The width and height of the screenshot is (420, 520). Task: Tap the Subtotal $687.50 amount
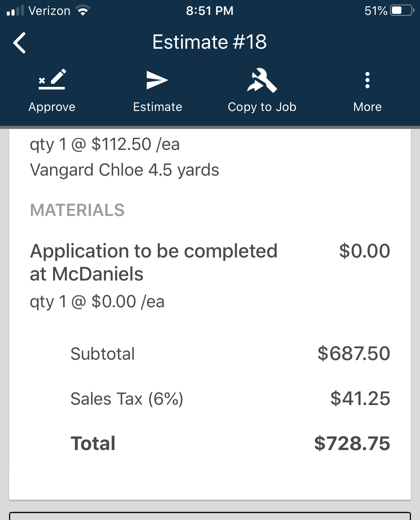[x=354, y=354]
